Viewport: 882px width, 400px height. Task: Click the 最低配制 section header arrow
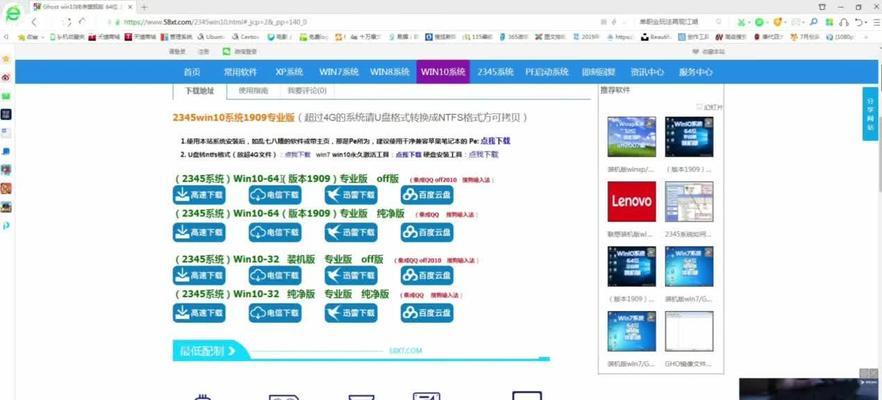(x=231, y=351)
